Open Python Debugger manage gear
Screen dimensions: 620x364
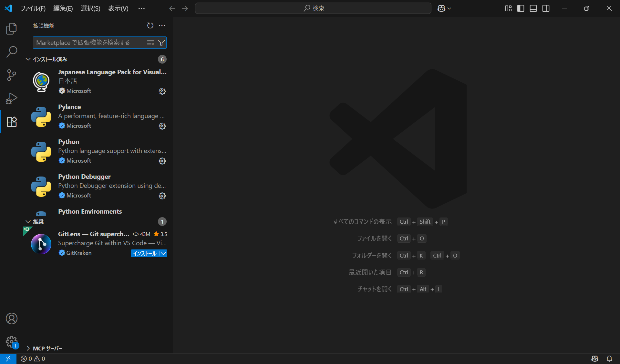click(x=162, y=196)
